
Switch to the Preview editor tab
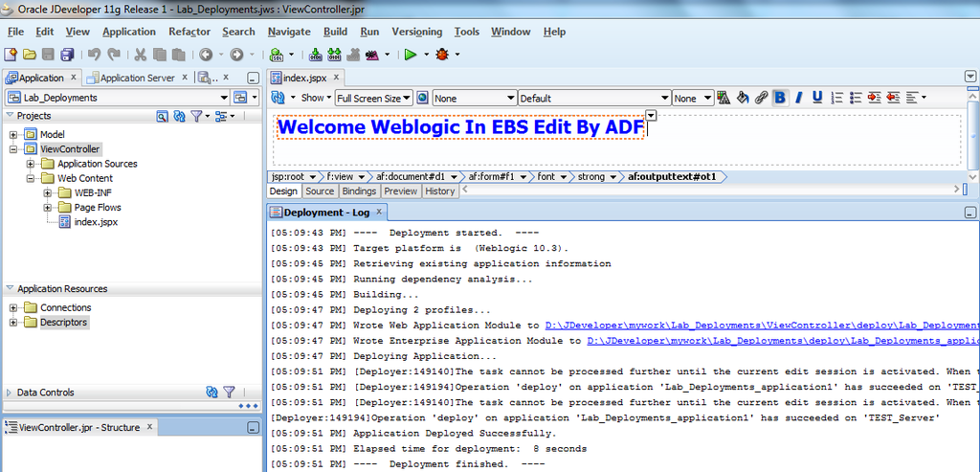(401, 191)
